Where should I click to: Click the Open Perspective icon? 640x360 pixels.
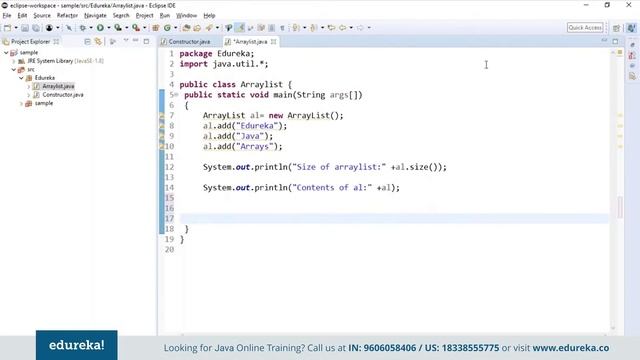point(617,28)
